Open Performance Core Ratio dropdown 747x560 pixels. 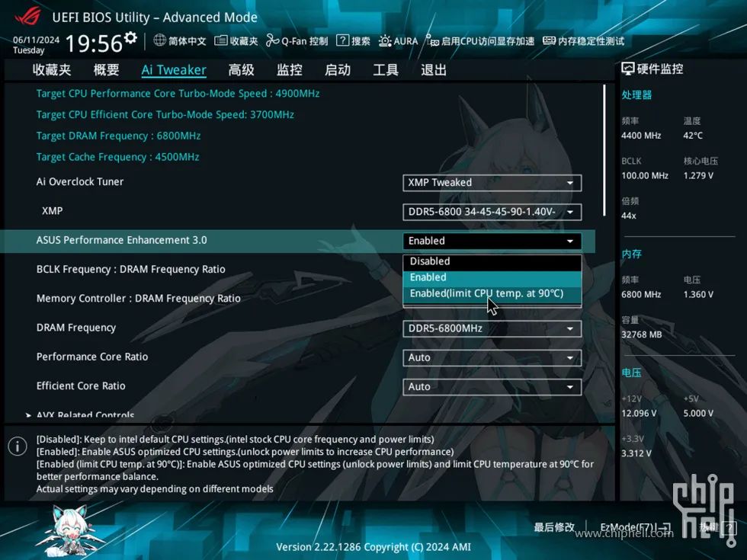coord(492,357)
